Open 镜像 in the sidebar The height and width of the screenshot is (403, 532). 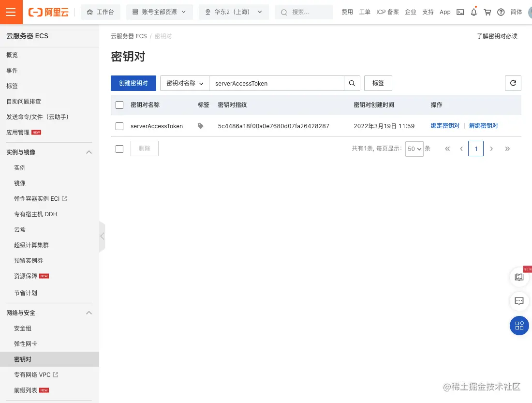pos(20,183)
